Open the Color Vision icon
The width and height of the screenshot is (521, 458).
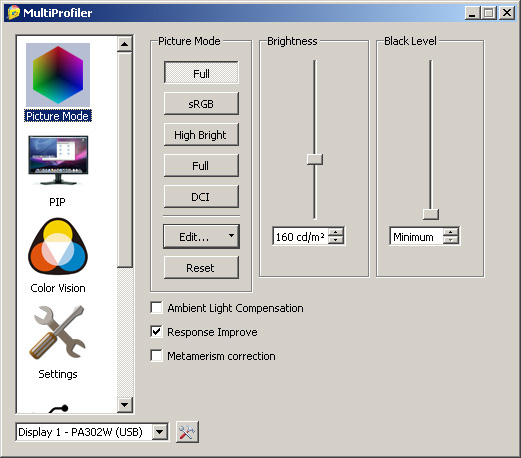tap(58, 246)
